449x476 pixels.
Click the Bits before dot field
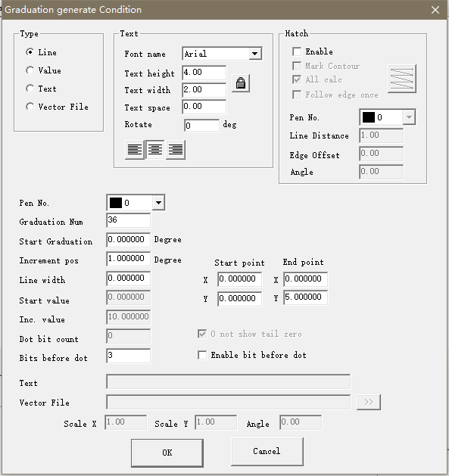tap(129, 356)
